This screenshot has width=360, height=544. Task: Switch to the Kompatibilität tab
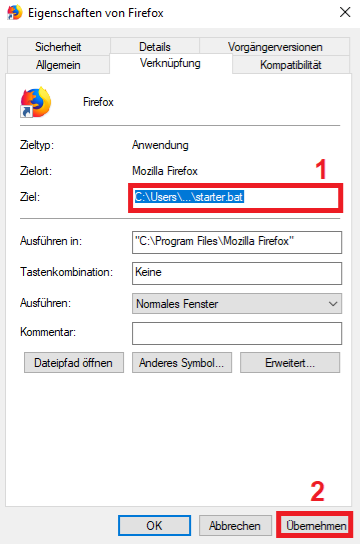tap(291, 65)
